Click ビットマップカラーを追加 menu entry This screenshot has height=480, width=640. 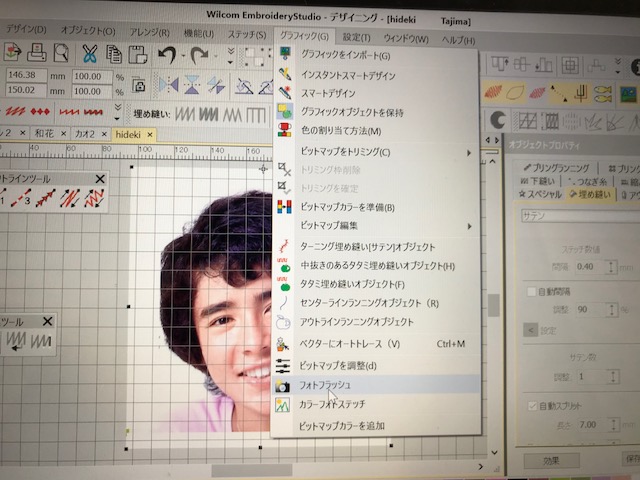(x=342, y=426)
